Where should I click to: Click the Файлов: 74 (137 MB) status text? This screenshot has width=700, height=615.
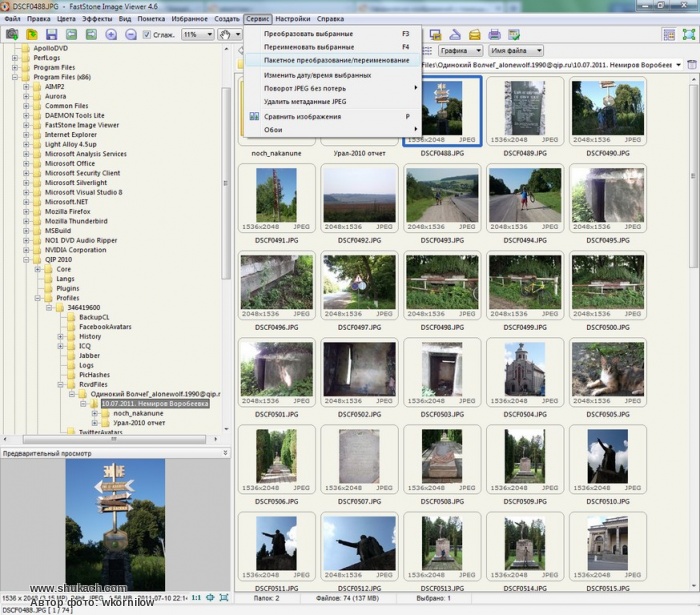(x=347, y=598)
